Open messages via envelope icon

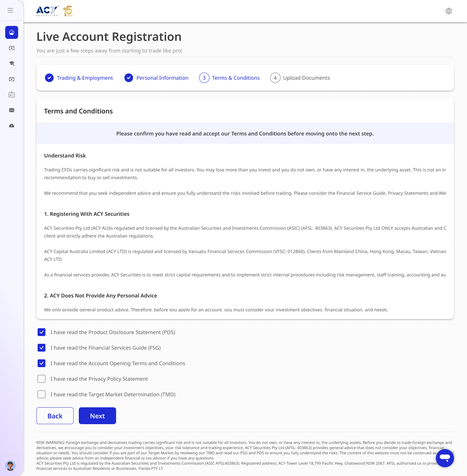point(11,110)
